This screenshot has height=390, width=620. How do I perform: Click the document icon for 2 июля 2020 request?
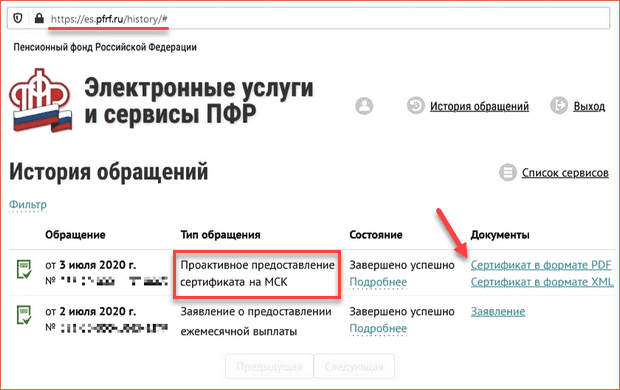(24, 315)
